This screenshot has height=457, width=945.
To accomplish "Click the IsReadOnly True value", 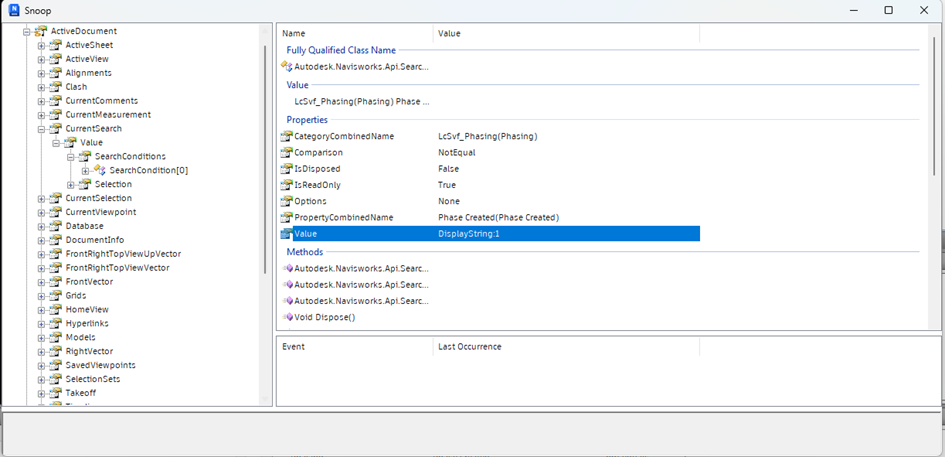I will [x=447, y=185].
